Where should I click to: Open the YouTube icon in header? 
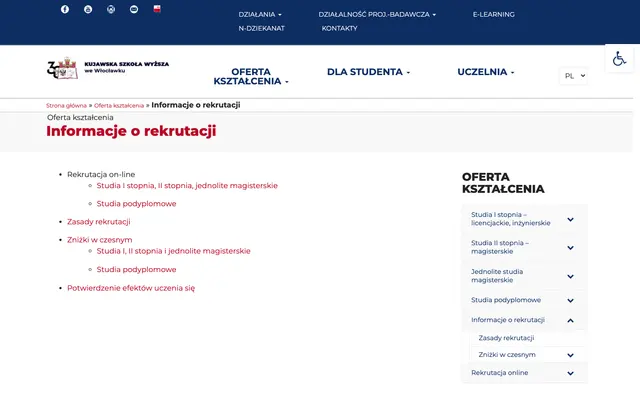[x=88, y=9]
